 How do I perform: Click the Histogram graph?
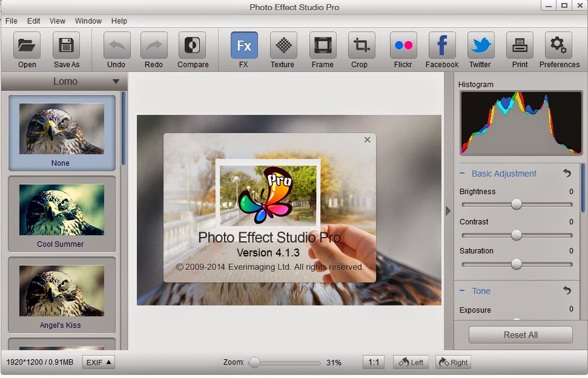point(521,123)
